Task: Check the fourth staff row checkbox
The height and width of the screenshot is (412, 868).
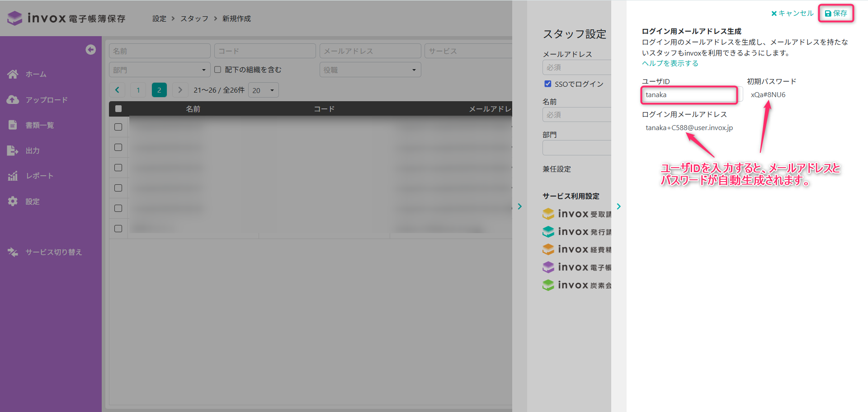Action: [x=118, y=188]
